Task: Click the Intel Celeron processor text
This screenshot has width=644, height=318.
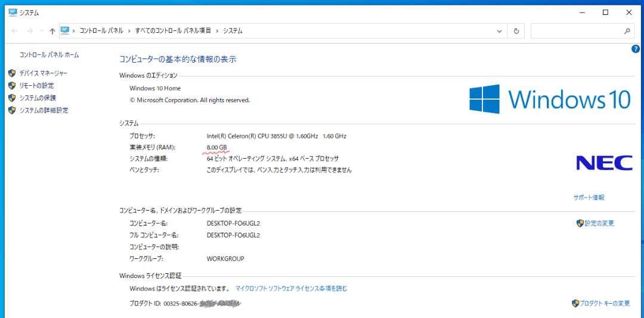Action: click(277, 136)
